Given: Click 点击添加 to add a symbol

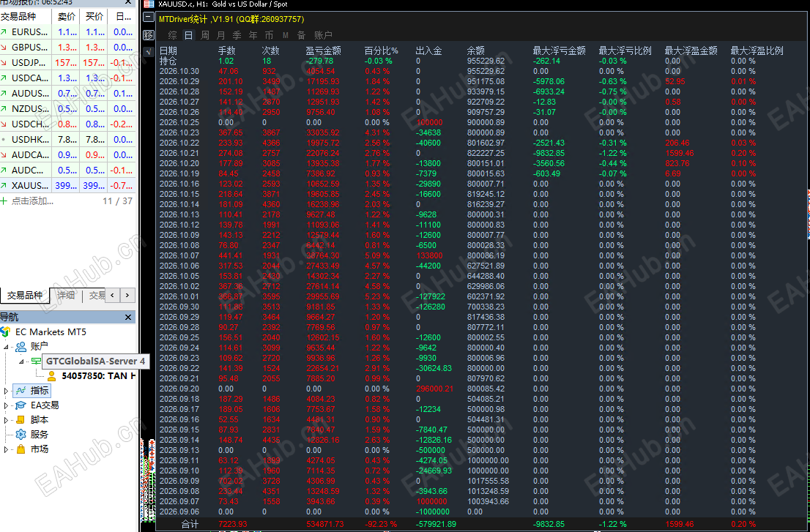Looking at the screenshot, I should (x=32, y=201).
